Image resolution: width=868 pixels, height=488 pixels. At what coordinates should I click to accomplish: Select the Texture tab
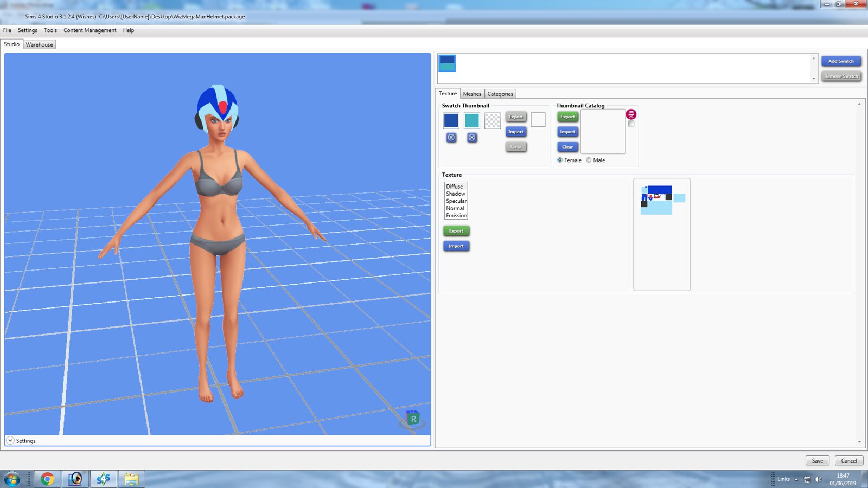click(448, 93)
